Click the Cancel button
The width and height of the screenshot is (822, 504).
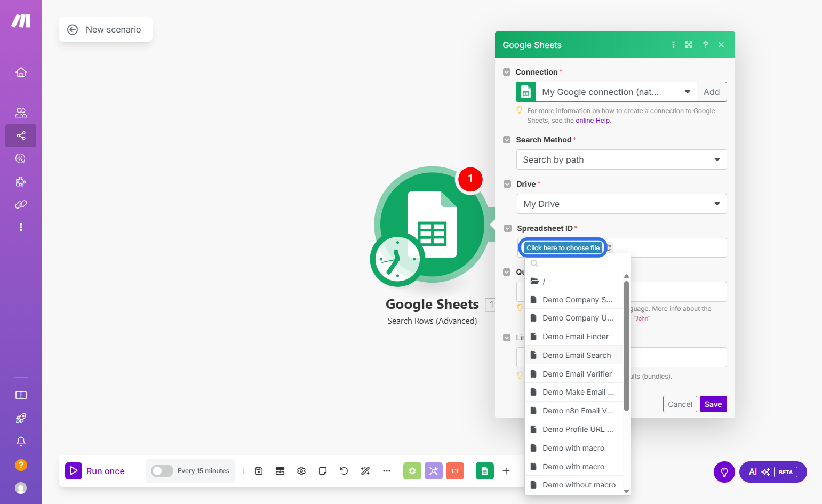pos(680,404)
